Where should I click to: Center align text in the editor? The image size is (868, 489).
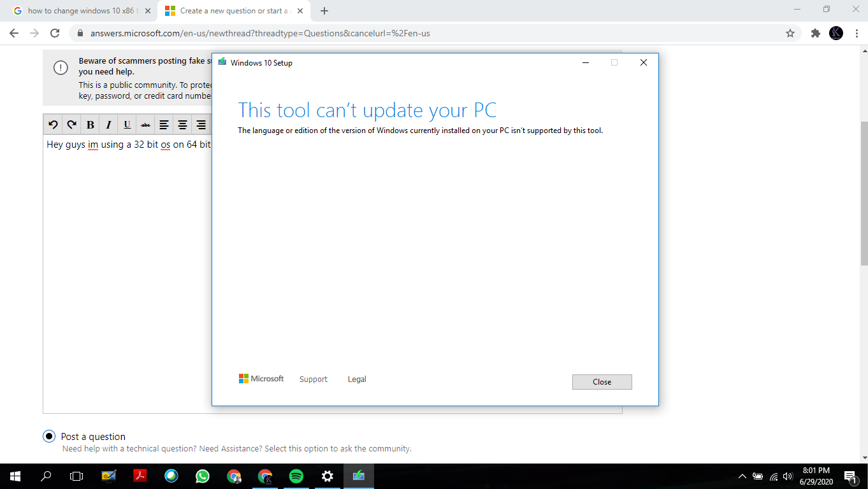tap(182, 124)
